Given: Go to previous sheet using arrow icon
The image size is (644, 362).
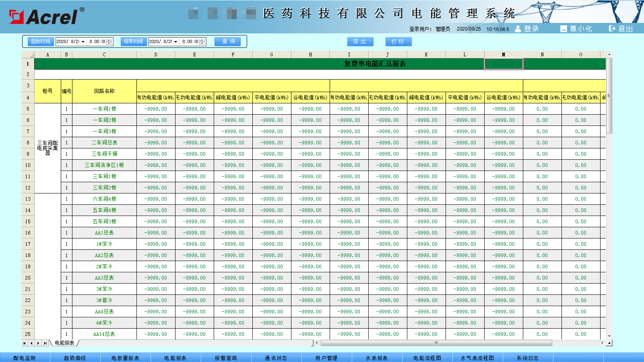Looking at the screenshot, I should click(x=31, y=343).
